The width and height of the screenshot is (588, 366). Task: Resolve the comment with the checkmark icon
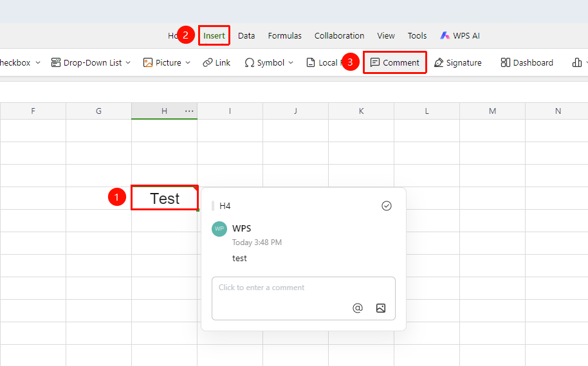click(x=386, y=206)
